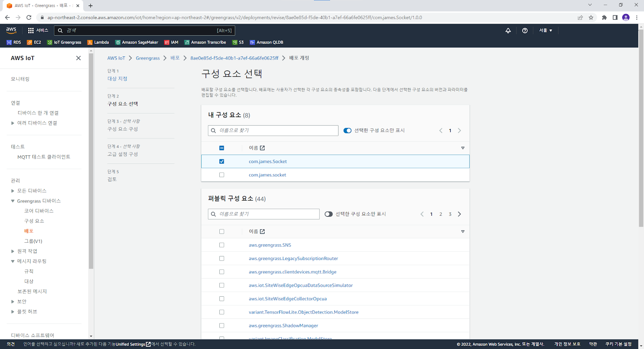Return to step 1 대상 지정
This screenshot has width=644, height=349.
[117, 79]
